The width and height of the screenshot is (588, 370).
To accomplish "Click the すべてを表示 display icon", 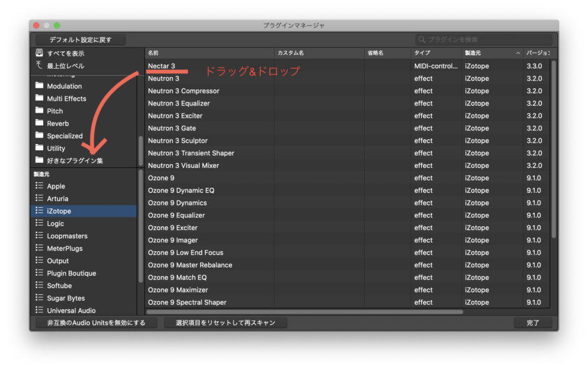I will 39,53.
